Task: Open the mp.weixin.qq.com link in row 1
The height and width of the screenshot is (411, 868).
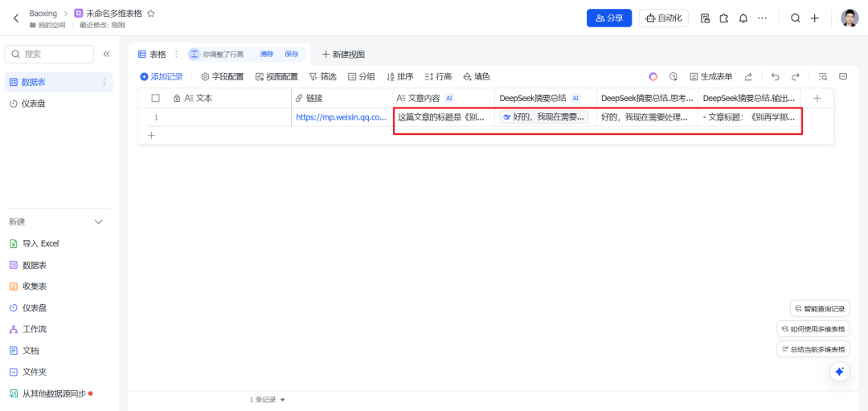Action: click(x=341, y=117)
